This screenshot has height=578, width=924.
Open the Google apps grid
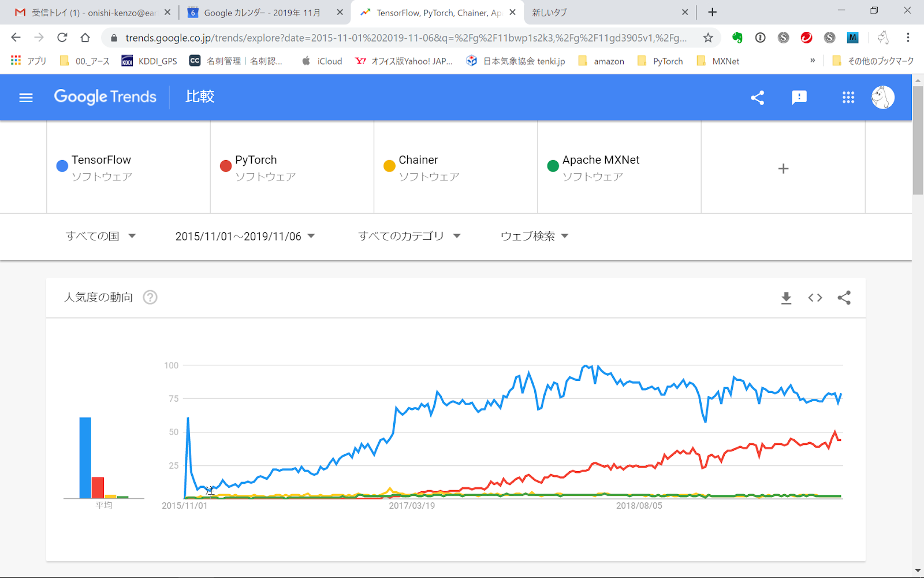coord(848,98)
